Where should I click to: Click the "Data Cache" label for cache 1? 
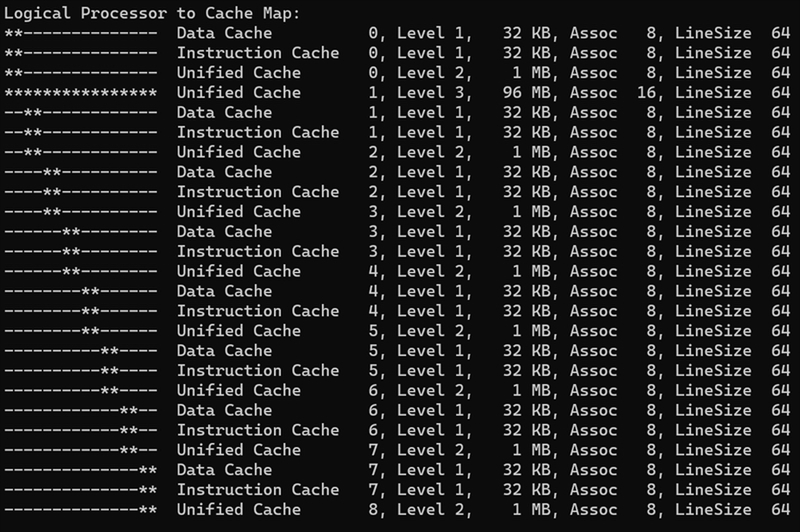point(224,112)
